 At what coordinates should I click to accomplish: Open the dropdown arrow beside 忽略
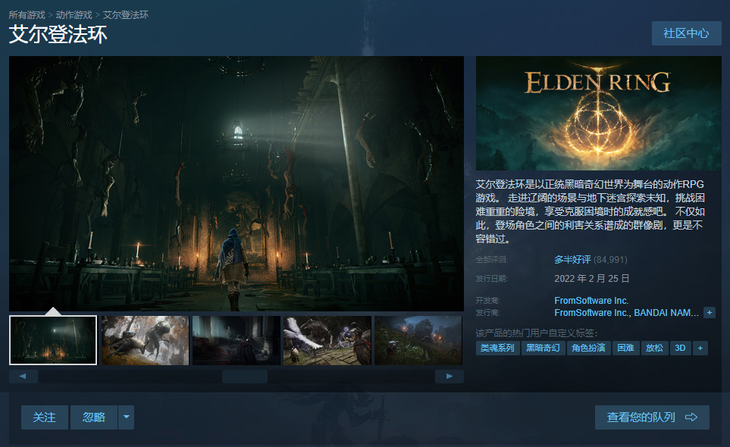coord(126,417)
